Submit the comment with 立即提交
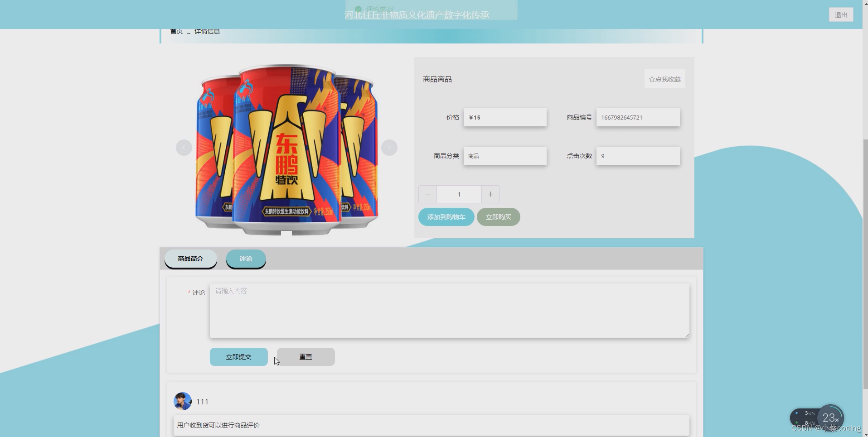This screenshot has height=437, width=868. click(x=239, y=357)
